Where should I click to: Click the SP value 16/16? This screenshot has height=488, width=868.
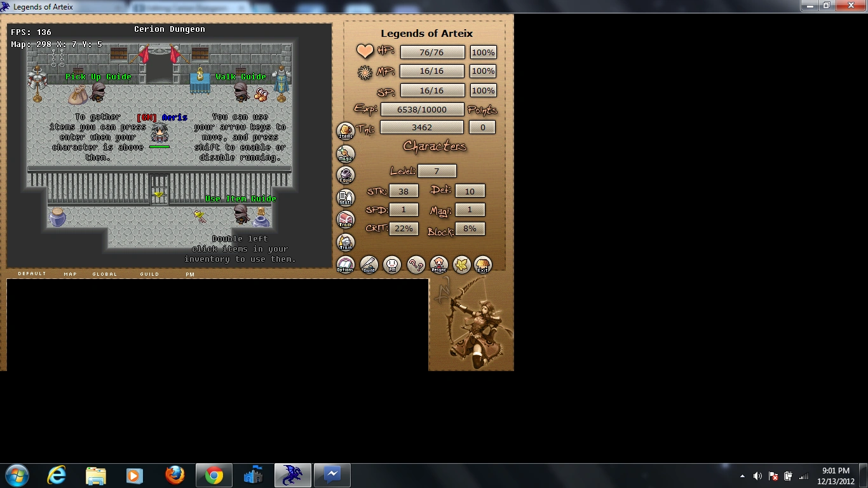(x=433, y=90)
